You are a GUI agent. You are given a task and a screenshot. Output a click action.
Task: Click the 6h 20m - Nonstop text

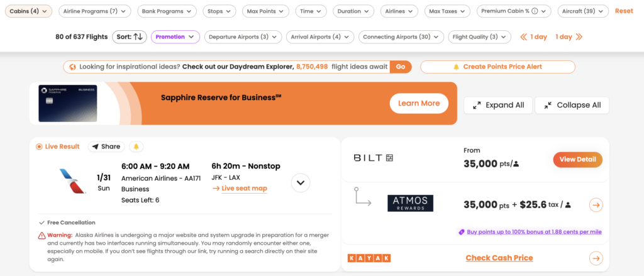[x=246, y=167]
